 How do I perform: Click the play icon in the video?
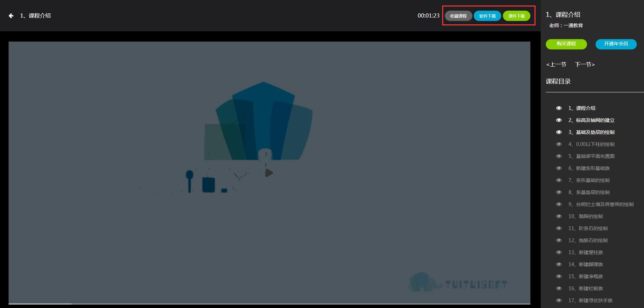pyautogui.click(x=269, y=173)
